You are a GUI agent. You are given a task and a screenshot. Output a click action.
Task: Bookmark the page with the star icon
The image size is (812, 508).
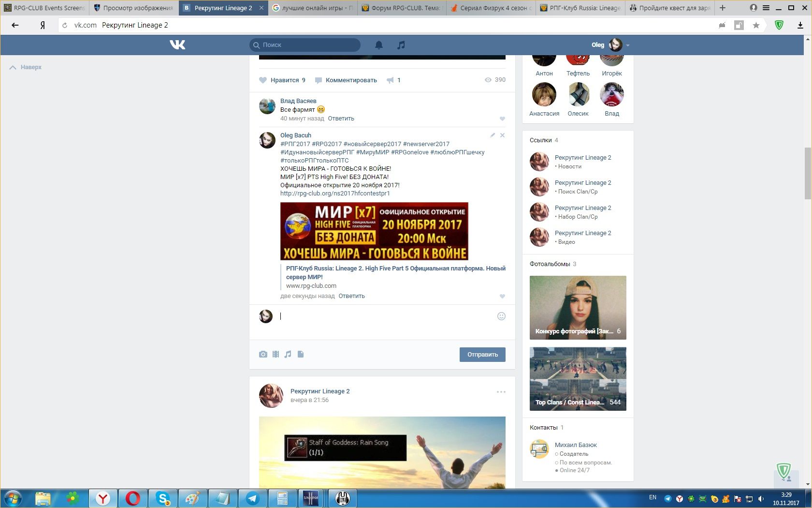756,25
